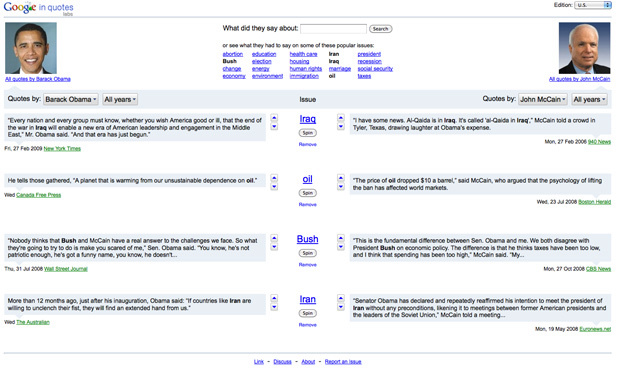
Task: Click the up arrow beside Obama's Iraq quote
Action: 274,118
